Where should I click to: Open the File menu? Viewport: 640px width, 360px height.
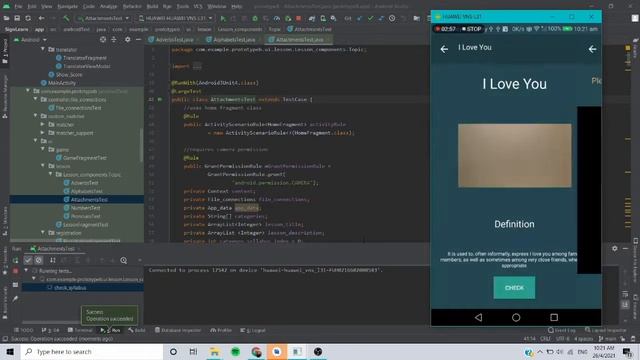coord(18,7)
